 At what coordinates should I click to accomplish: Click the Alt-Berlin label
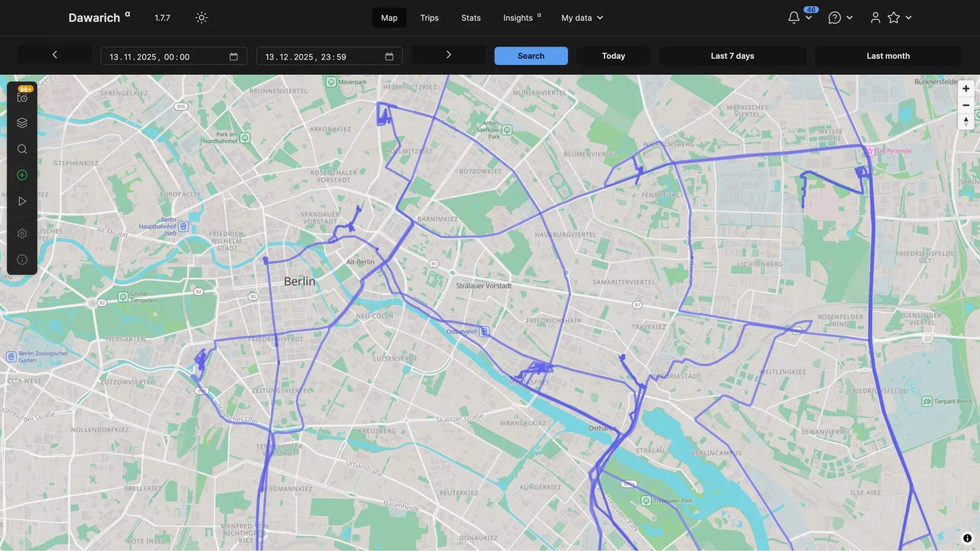(x=360, y=262)
